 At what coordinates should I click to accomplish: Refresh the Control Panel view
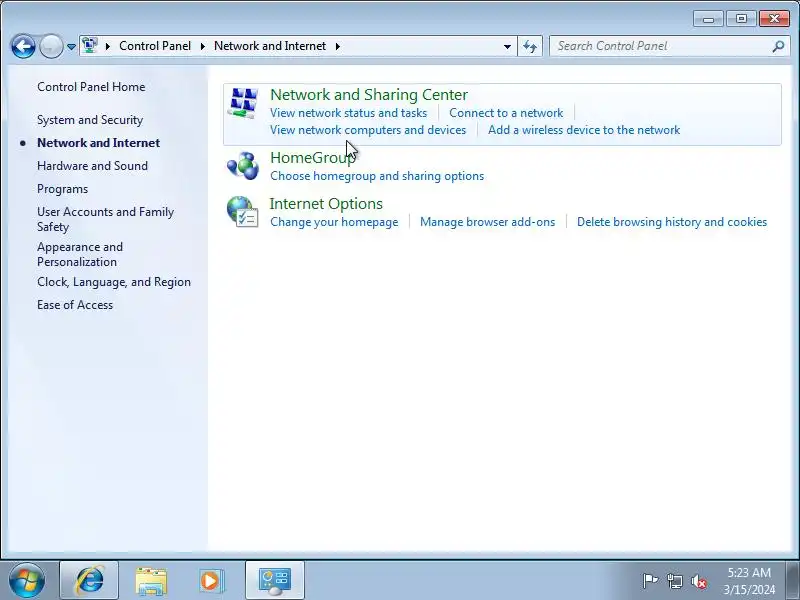[x=530, y=46]
